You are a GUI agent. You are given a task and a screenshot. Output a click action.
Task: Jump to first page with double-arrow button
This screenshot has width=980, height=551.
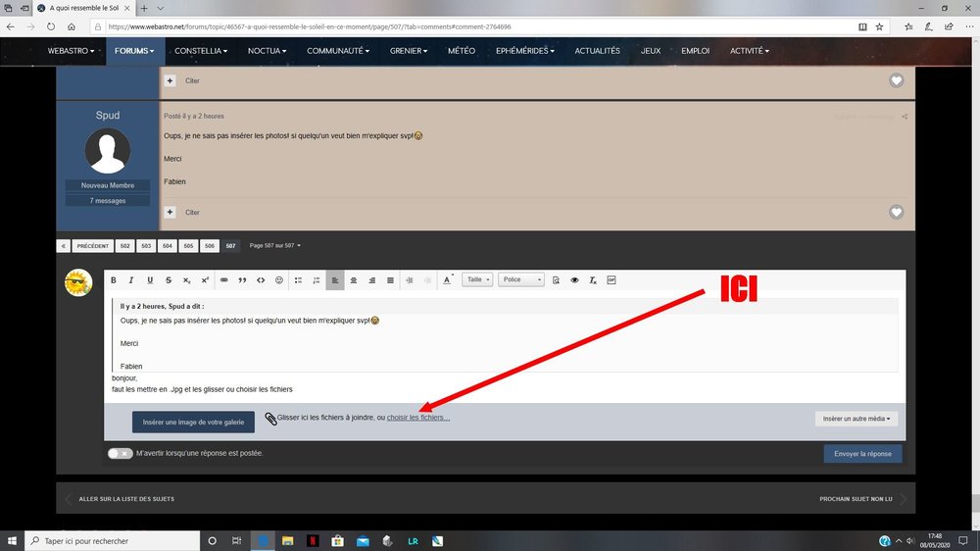click(x=63, y=246)
